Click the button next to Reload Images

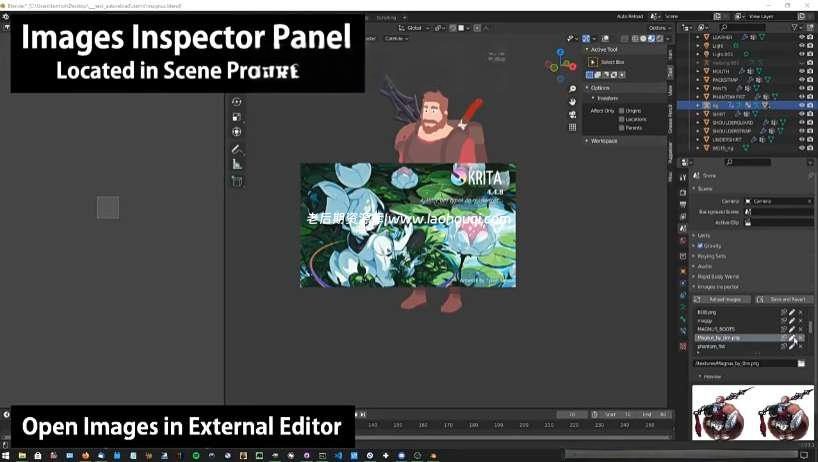[x=784, y=300]
